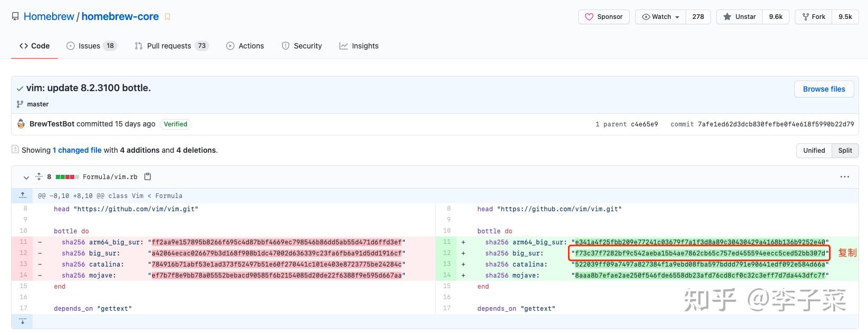Click the added big_sur hash f73c37f728…
Screen dimensions: 868x335
(x=700, y=253)
